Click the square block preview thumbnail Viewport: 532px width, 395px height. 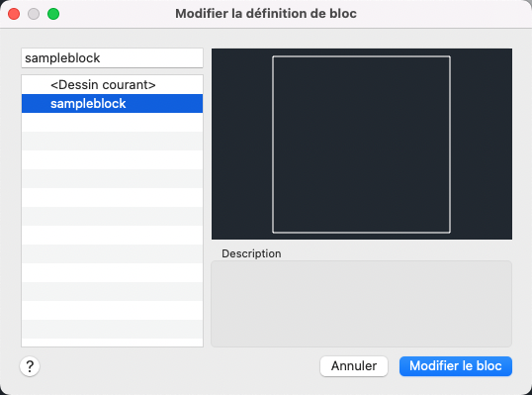[x=362, y=144]
